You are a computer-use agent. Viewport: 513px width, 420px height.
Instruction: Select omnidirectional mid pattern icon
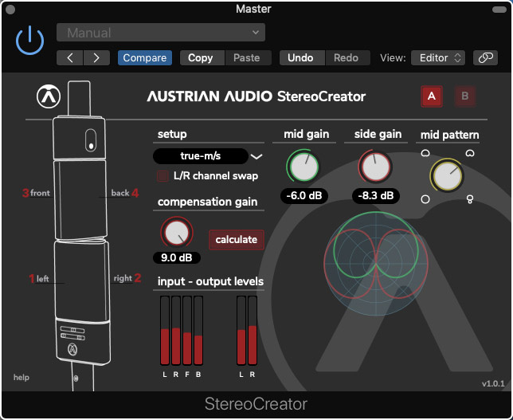click(425, 199)
